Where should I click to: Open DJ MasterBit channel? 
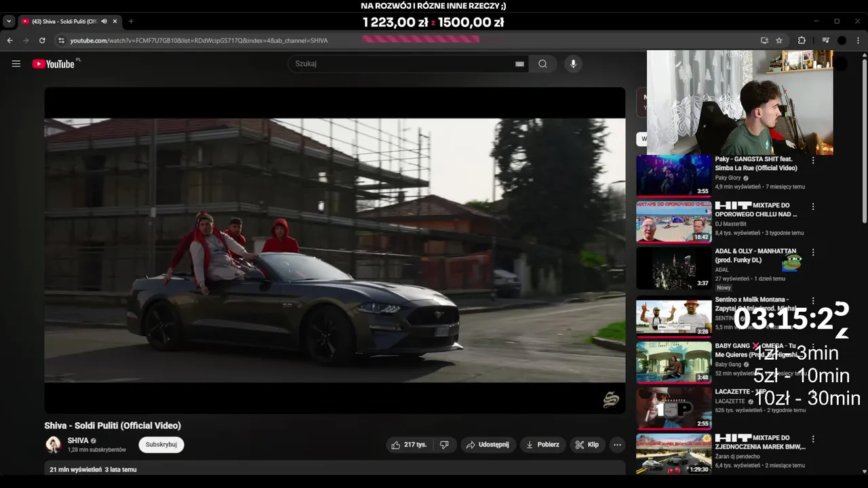click(x=730, y=224)
